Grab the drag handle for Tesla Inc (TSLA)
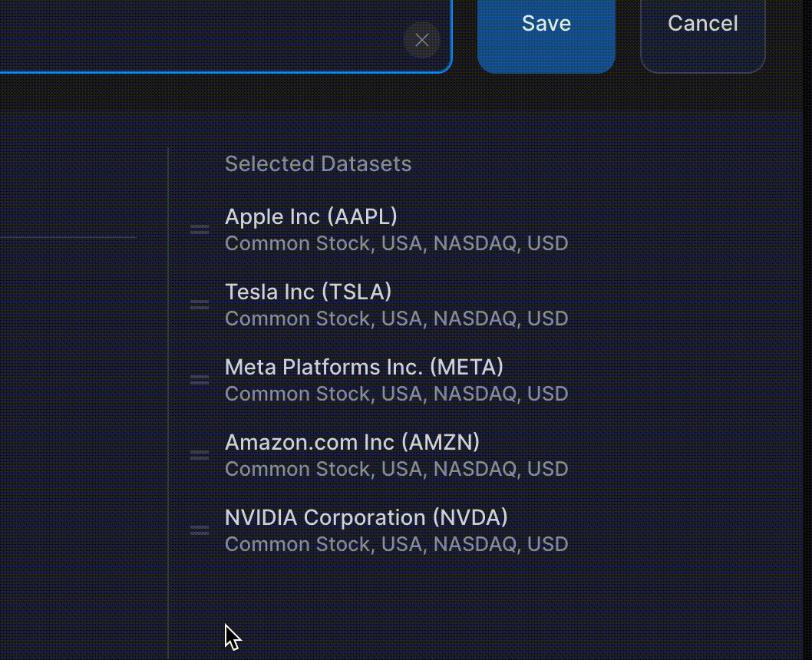This screenshot has height=660, width=812. pos(200,305)
